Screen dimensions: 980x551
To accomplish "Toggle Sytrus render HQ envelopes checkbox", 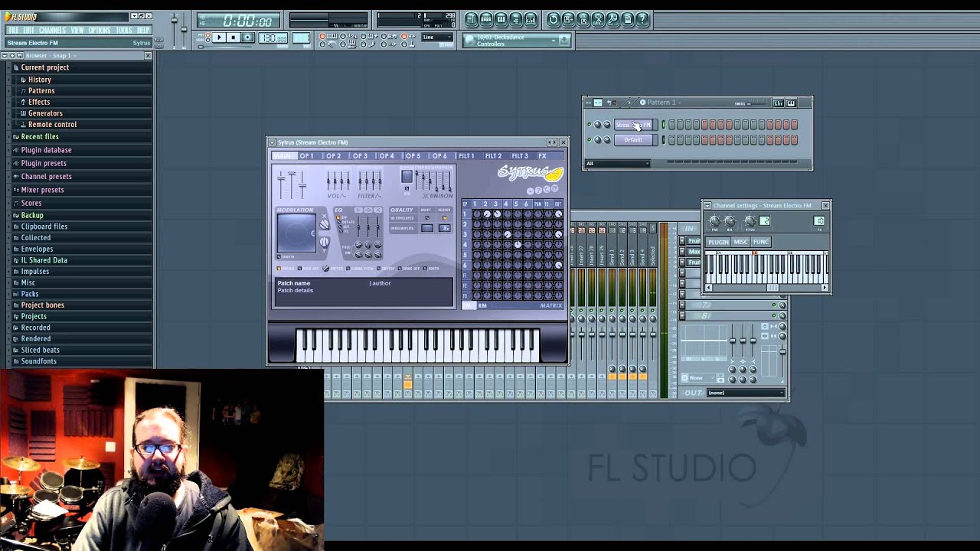I will click(444, 218).
